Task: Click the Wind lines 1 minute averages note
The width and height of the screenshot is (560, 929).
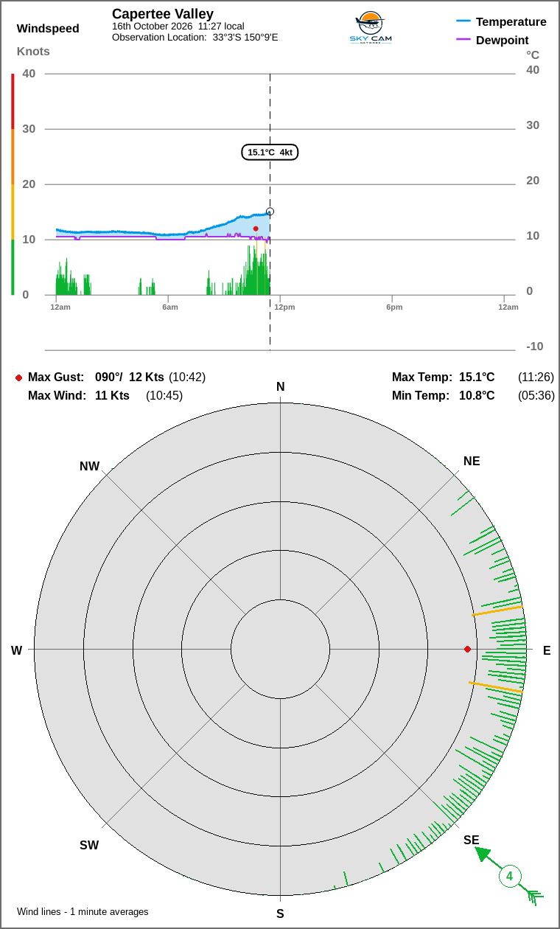Action: pyautogui.click(x=83, y=912)
